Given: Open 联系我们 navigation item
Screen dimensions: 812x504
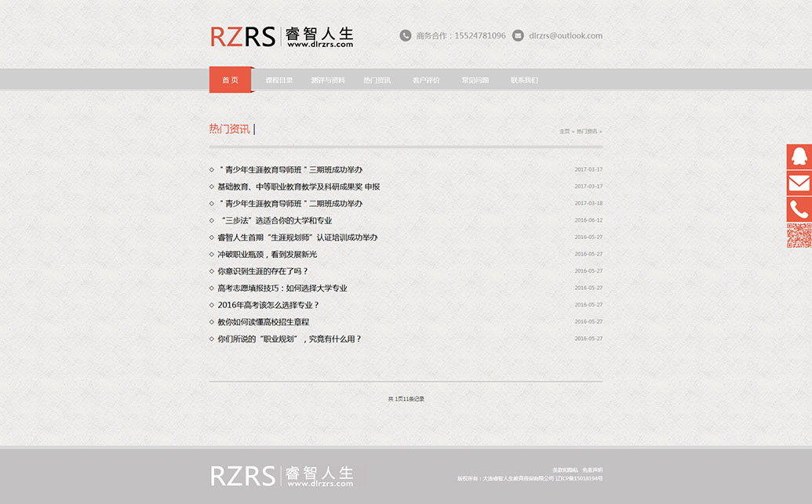Looking at the screenshot, I should (524, 80).
